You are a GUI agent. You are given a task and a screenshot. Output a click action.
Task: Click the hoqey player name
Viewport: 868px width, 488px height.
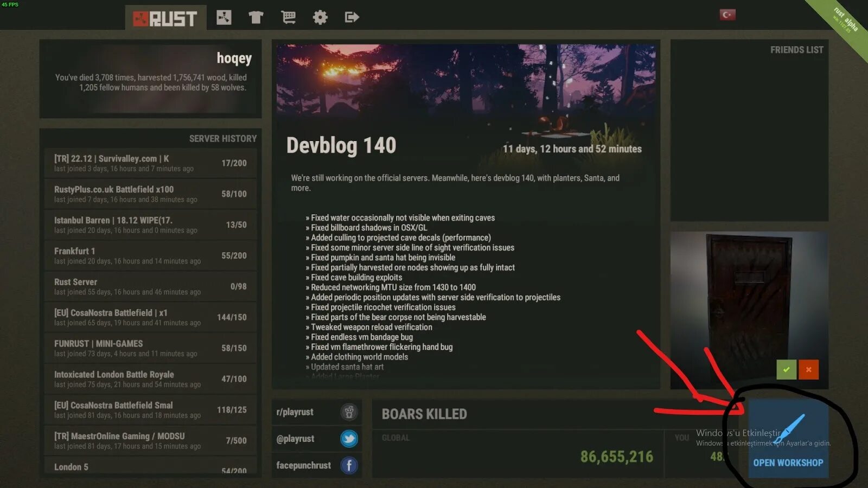[234, 58]
